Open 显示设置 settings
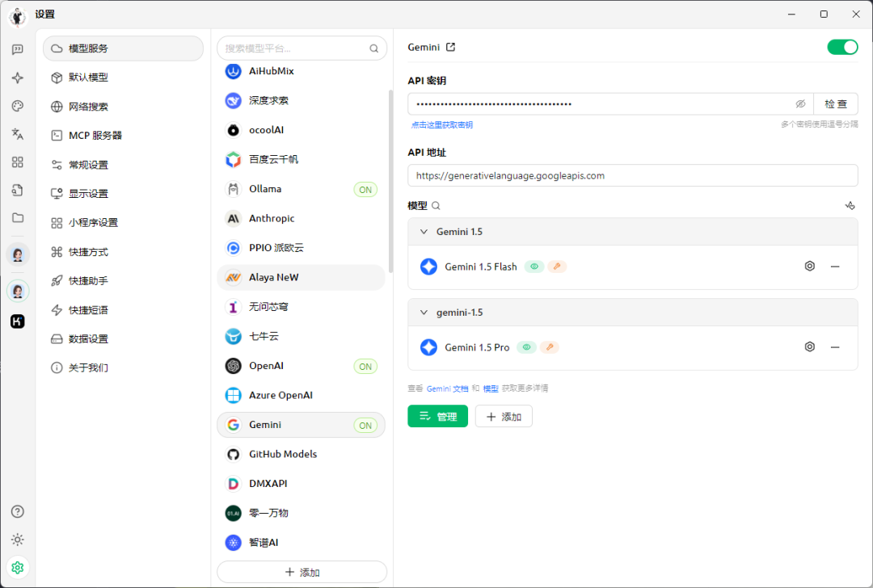This screenshot has height=588, width=873. tap(123, 194)
